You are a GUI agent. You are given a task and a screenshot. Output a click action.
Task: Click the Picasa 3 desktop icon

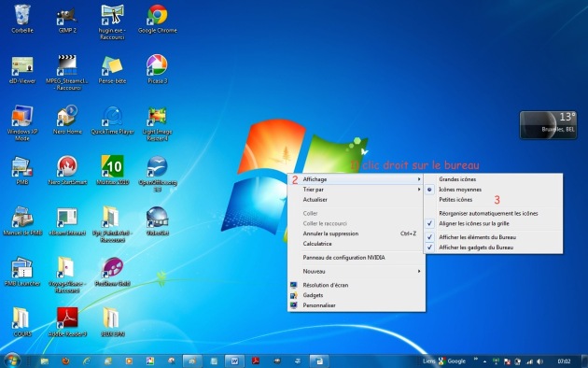pyautogui.click(x=157, y=69)
